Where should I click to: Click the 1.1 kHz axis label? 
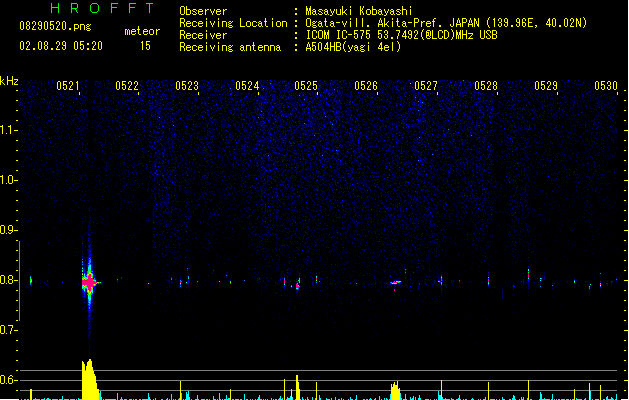(8, 130)
